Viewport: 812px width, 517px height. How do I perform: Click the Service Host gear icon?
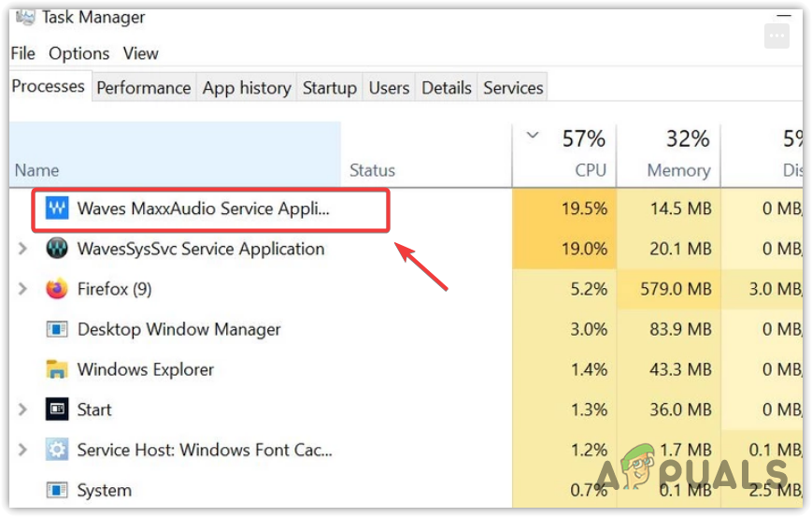(x=58, y=450)
